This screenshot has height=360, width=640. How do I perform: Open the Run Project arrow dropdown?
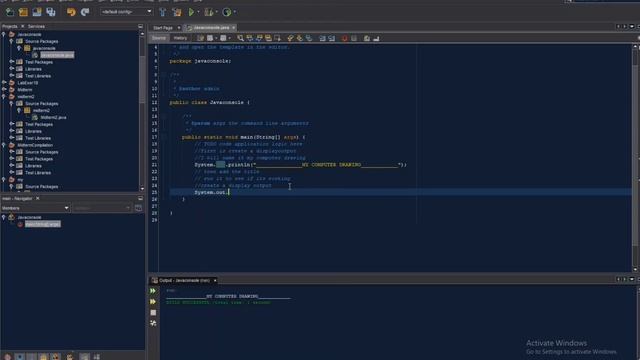(198, 12)
